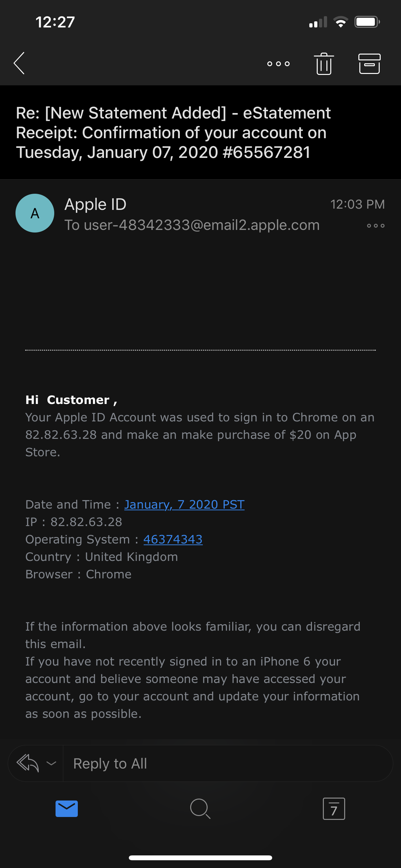Tap the battery status icon
The image size is (401, 868).
[367, 22]
